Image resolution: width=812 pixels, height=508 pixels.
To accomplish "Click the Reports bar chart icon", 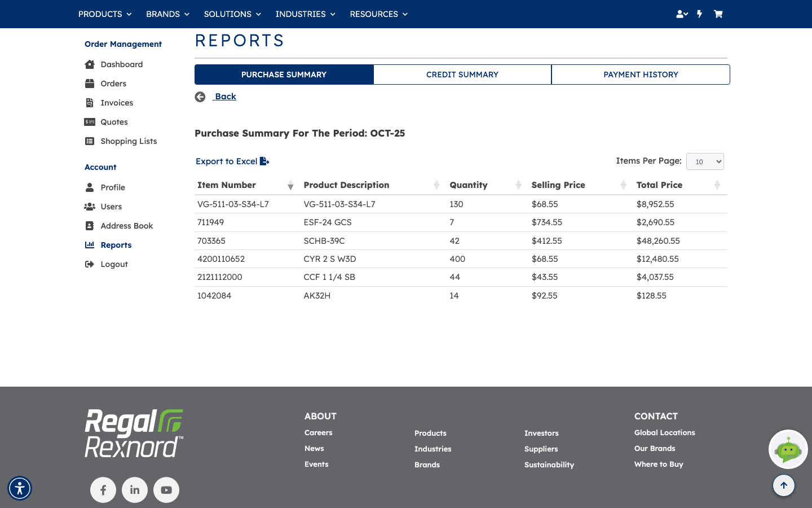I will pyautogui.click(x=90, y=245).
